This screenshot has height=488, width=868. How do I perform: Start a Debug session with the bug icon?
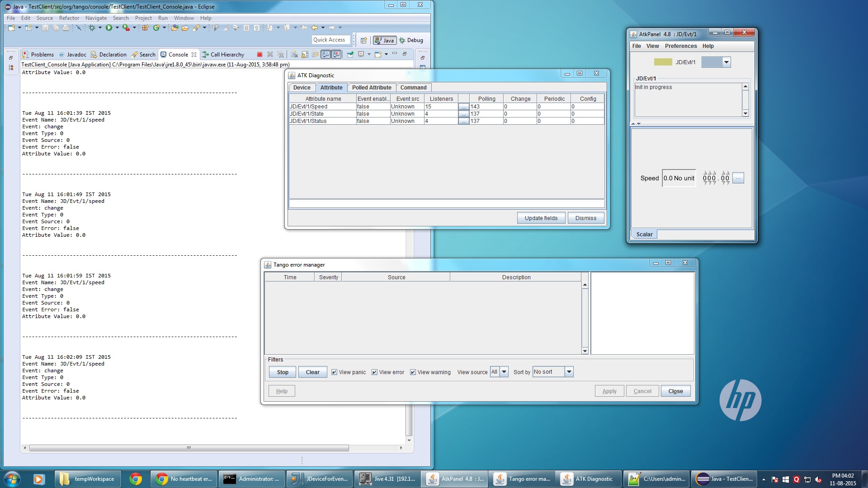(x=92, y=28)
